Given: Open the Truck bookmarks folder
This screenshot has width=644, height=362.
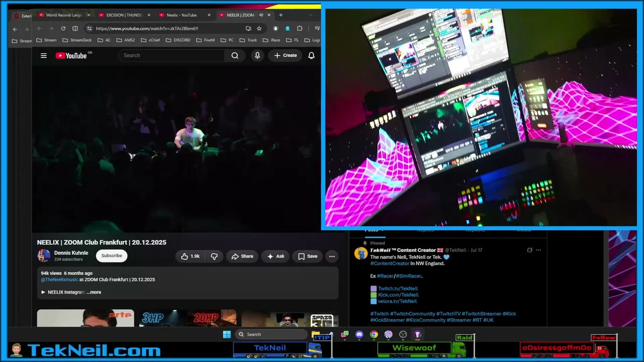Looking at the screenshot, I should [248, 40].
